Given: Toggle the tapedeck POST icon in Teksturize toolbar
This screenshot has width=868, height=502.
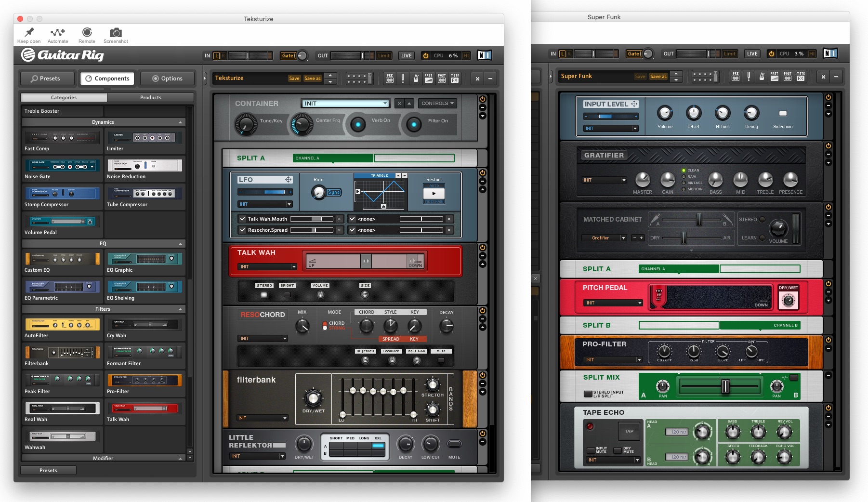Looking at the screenshot, I should [x=442, y=79].
